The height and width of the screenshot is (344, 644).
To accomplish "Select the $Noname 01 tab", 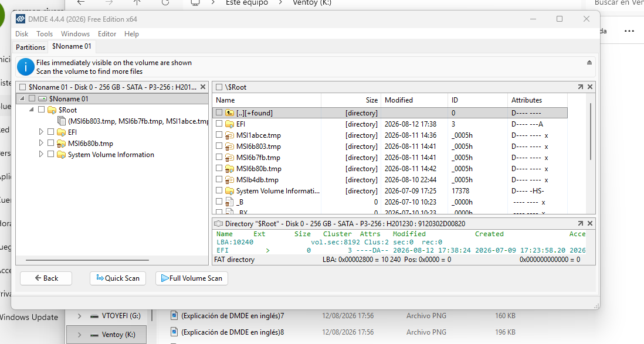I will [72, 46].
